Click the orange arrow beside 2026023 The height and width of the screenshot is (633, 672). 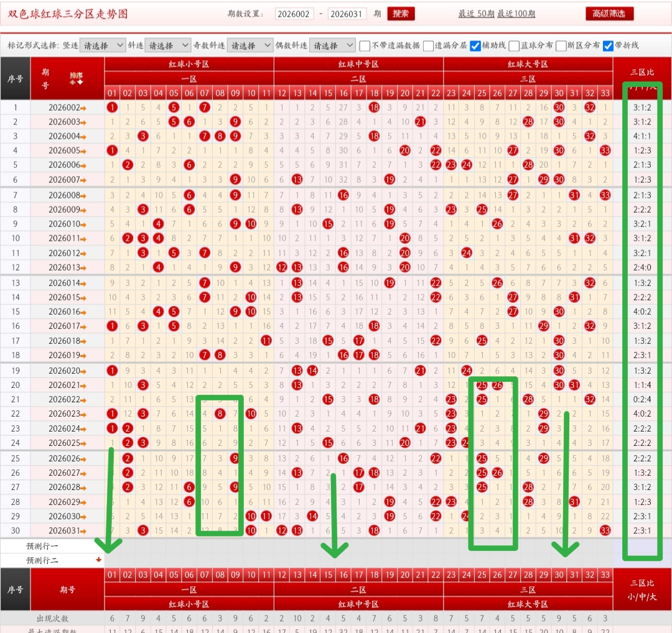pyautogui.click(x=83, y=415)
